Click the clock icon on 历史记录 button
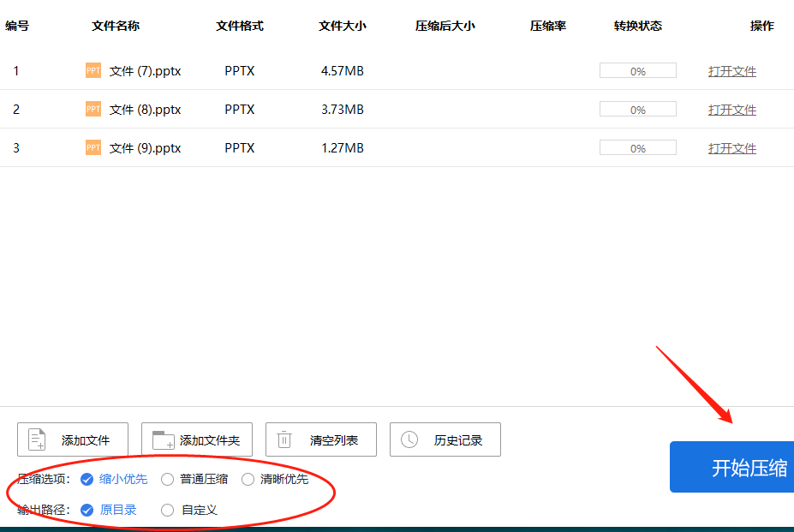The height and width of the screenshot is (532, 794). click(409, 439)
